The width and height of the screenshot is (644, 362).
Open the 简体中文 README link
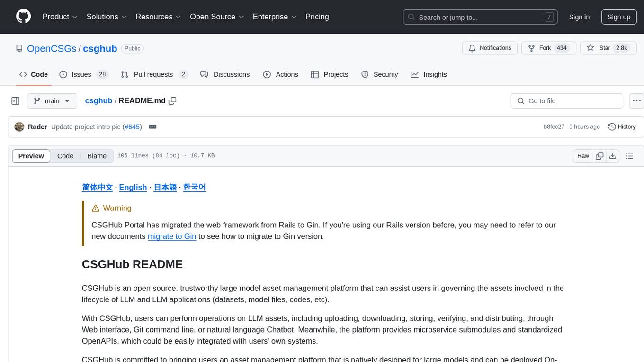(x=98, y=187)
